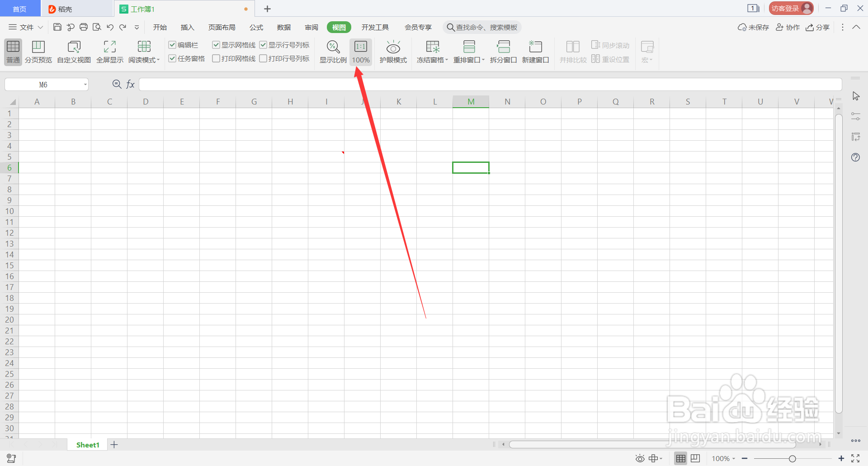Open 自定义视图 custom views

(74, 52)
